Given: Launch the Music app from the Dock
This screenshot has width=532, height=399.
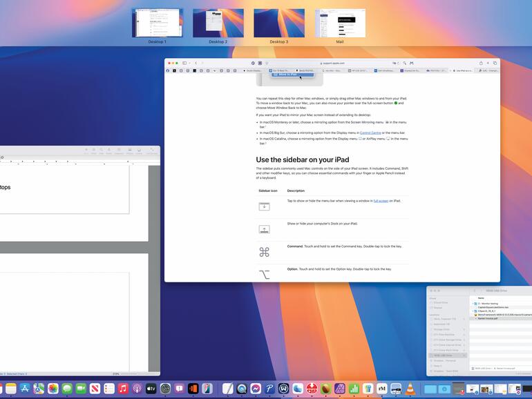Looking at the screenshot, I should point(123,389).
